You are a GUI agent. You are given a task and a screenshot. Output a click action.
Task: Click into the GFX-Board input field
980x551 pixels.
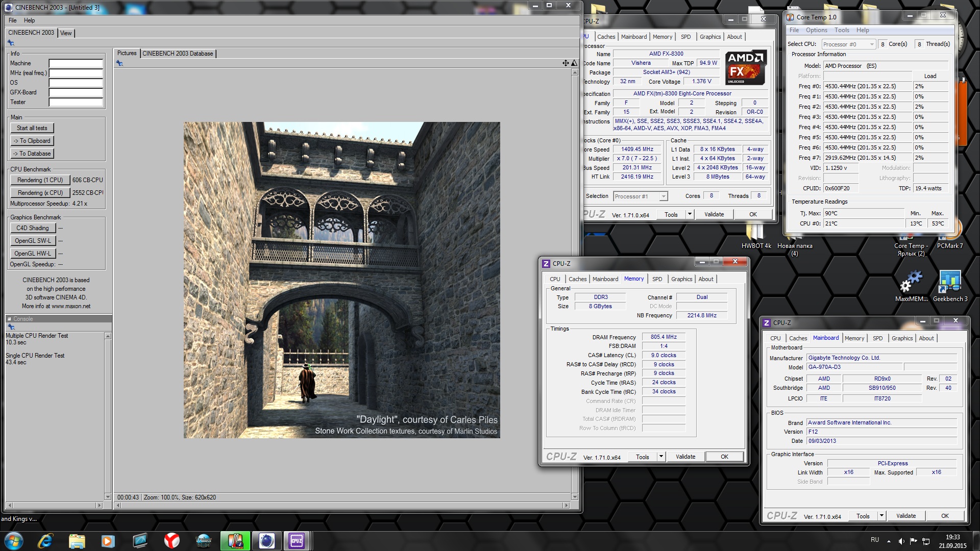tap(76, 93)
